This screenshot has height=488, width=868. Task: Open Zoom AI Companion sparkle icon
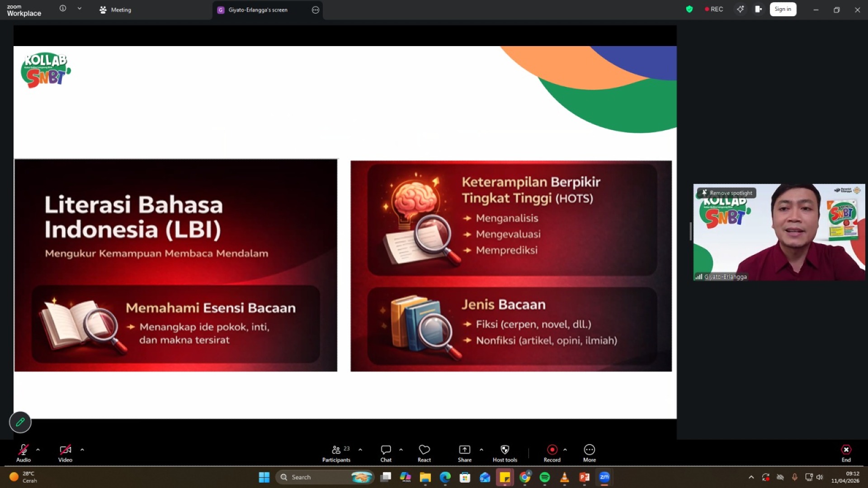click(740, 9)
